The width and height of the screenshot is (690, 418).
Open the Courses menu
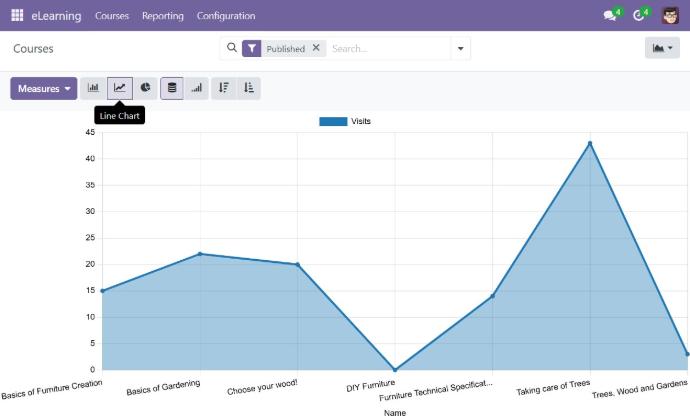click(112, 16)
